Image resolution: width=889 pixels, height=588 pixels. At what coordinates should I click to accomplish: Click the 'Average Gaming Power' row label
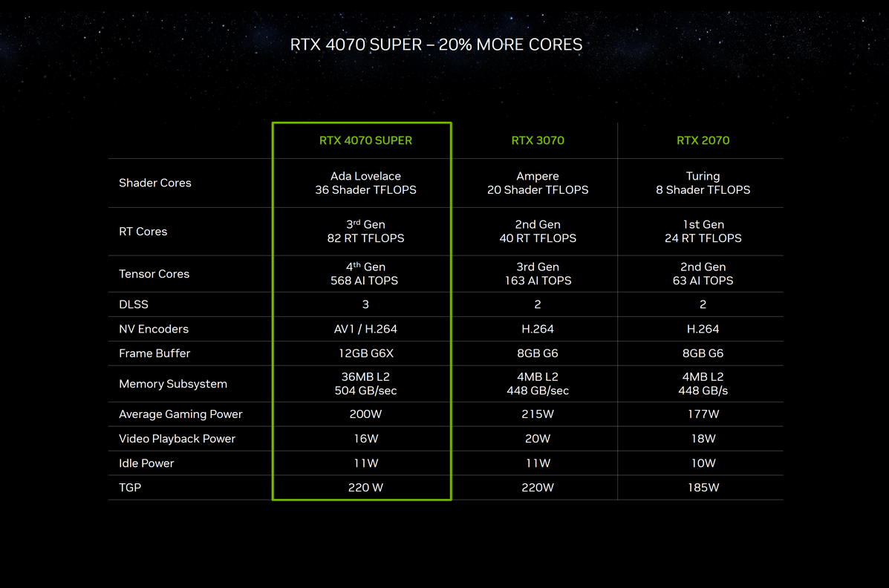point(180,414)
